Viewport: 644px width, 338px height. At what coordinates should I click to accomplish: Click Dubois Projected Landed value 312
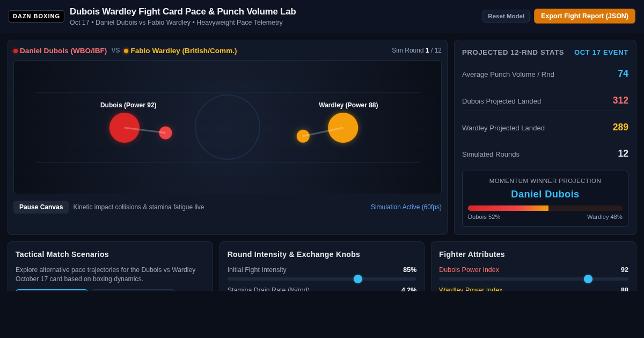tap(620, 101)
